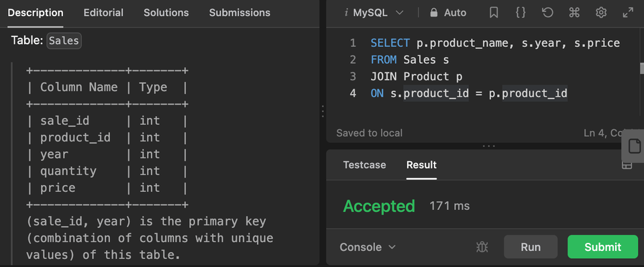Image resolution: width=644 pixels, height=267 pixels.
Task: Click the vertical panel divider handle
Action: [323, 111]
